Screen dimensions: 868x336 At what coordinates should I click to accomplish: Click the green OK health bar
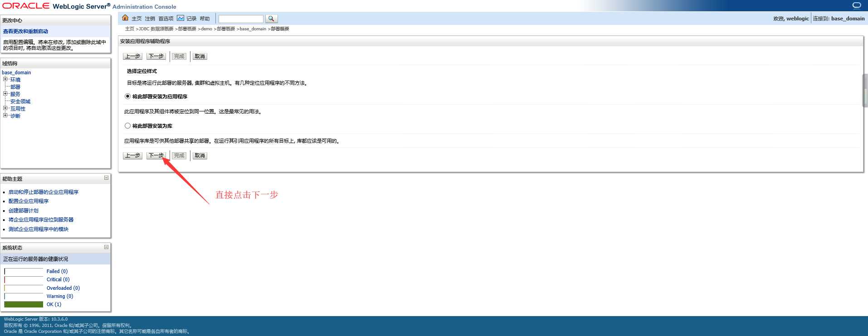(24, 304)
